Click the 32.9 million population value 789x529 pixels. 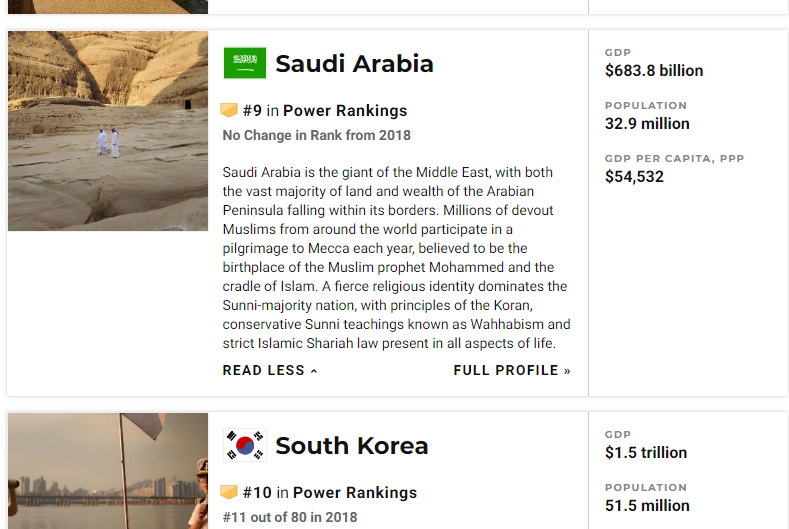647,123
